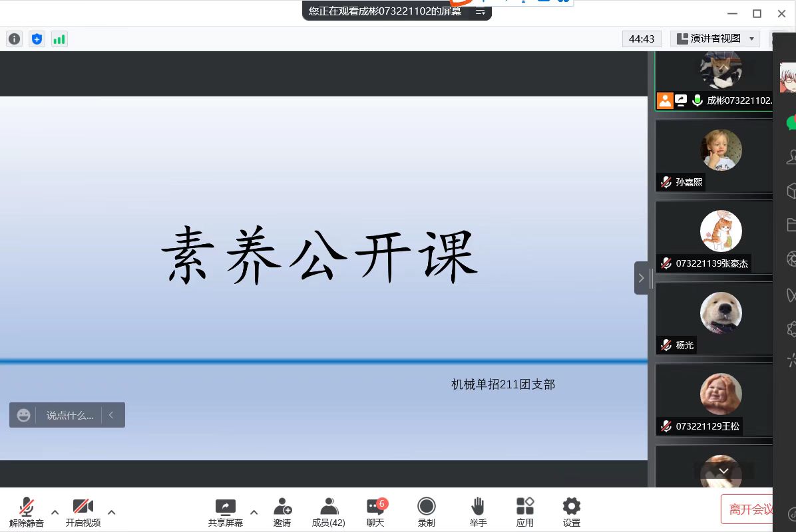Viewport: 796px width, 532px height.
Task: Click muted mic icon next to 孙嘉熙
Action: pyautogui.click(x=666, y=182)
